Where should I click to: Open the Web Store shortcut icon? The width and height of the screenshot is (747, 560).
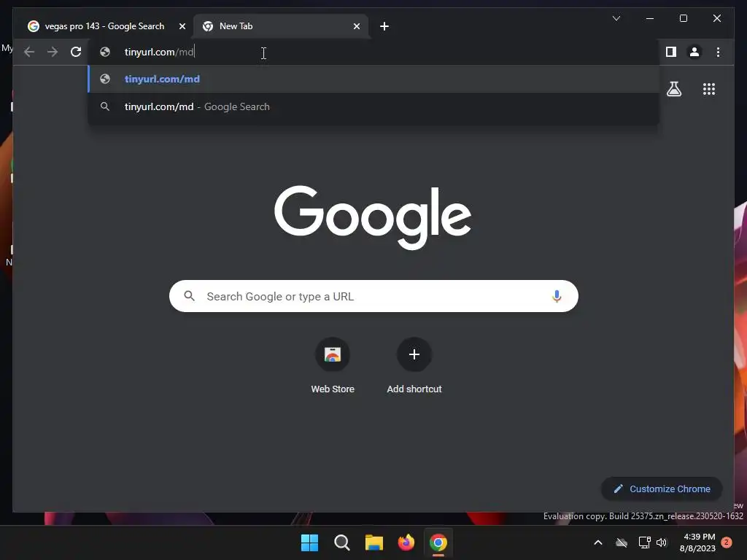point(333,354)
